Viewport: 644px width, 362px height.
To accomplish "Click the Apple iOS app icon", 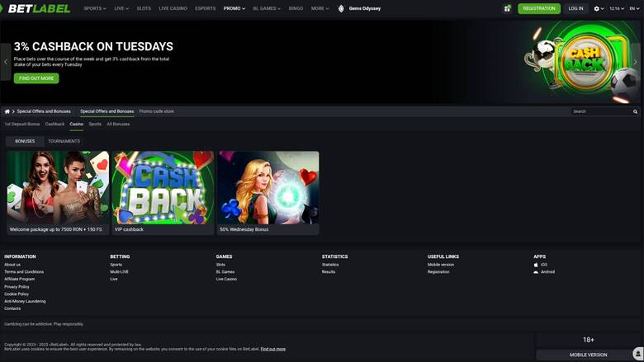I will pos(536,265).
